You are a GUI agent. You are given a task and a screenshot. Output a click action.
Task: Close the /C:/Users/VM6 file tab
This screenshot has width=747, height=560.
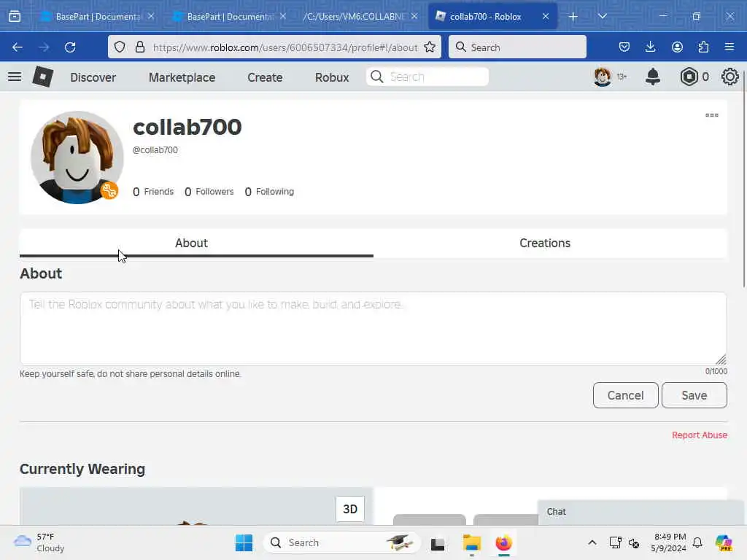point(414,16)
